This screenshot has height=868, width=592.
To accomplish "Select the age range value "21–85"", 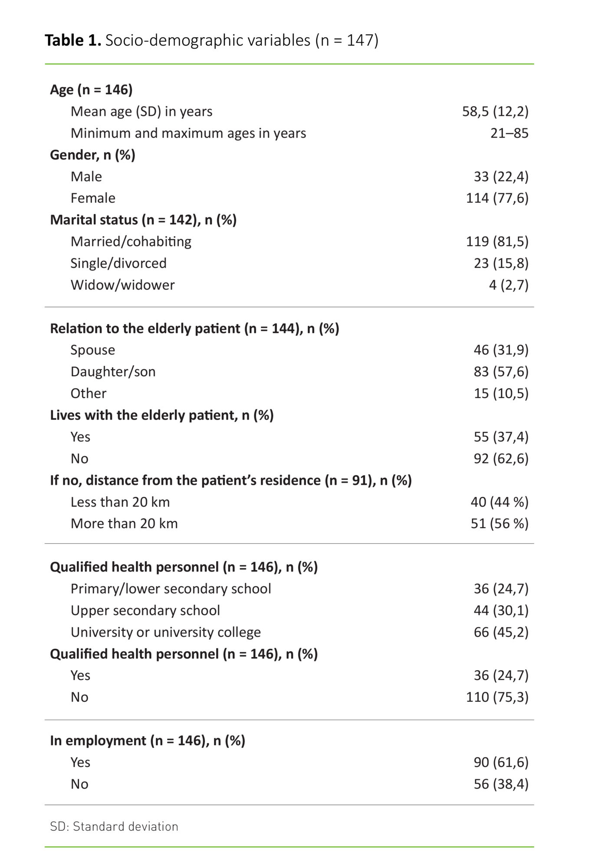I will click(509, 133).
